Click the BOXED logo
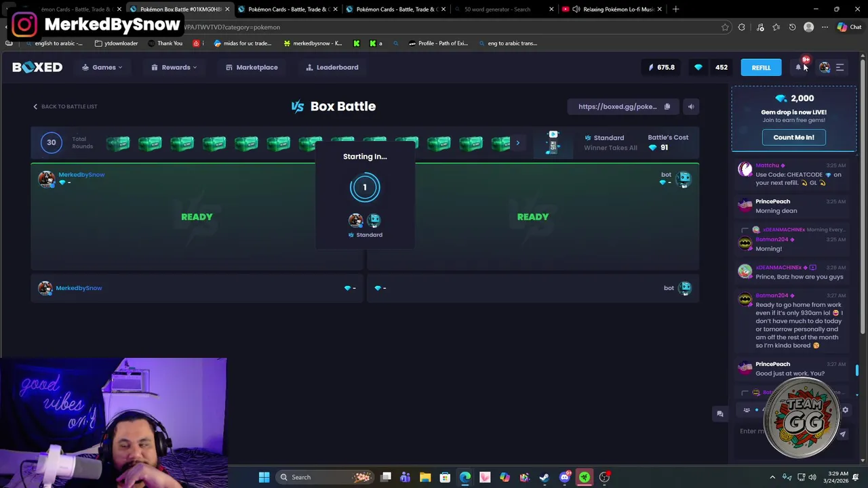868x488 pixels. coord(37,67)
